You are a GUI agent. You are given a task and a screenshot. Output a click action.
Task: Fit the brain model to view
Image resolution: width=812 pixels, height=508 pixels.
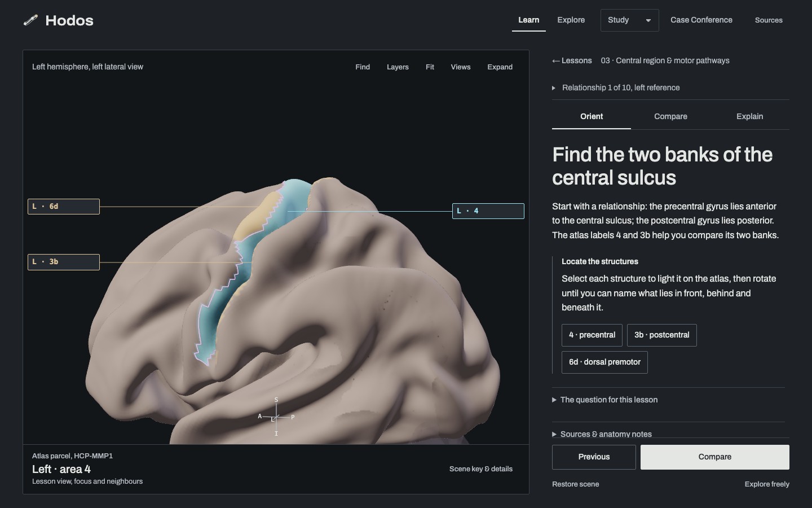pos(430,67)
